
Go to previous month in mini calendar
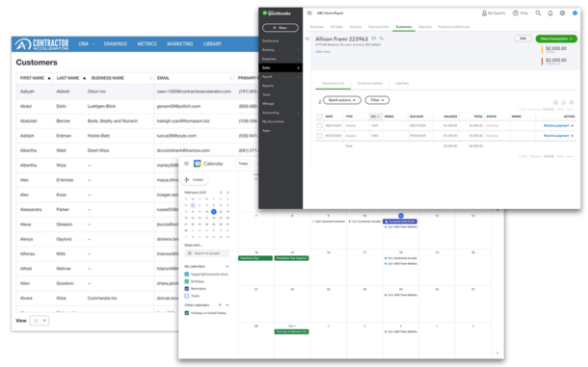221,193
